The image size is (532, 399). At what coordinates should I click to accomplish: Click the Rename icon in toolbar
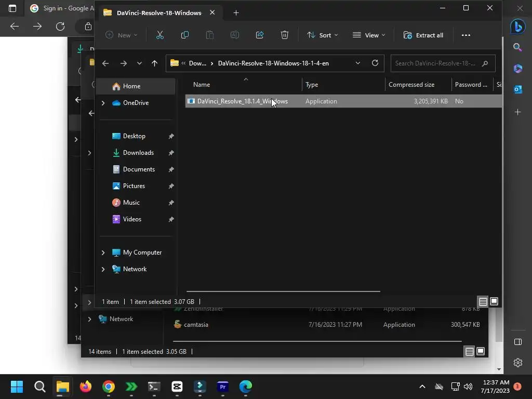coord(234,35)
